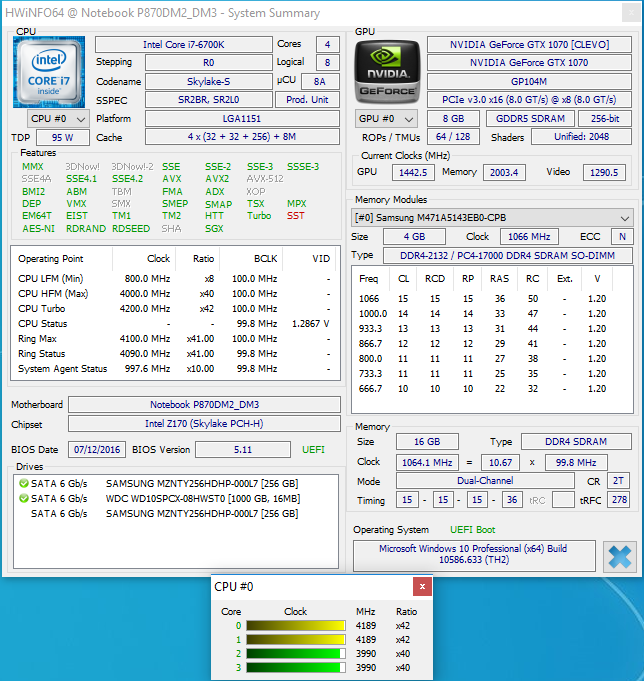Click the LGA1151 platform field

click(242, 119)
